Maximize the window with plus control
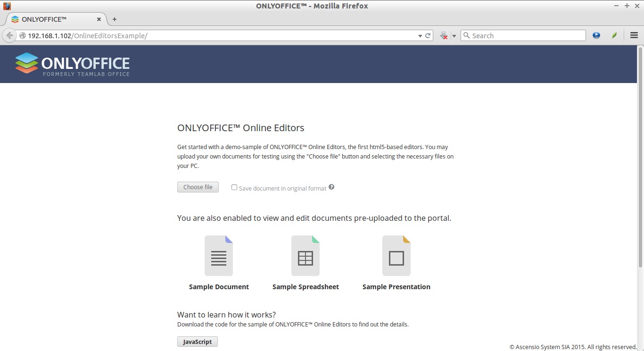 click(x=627, y=6)
